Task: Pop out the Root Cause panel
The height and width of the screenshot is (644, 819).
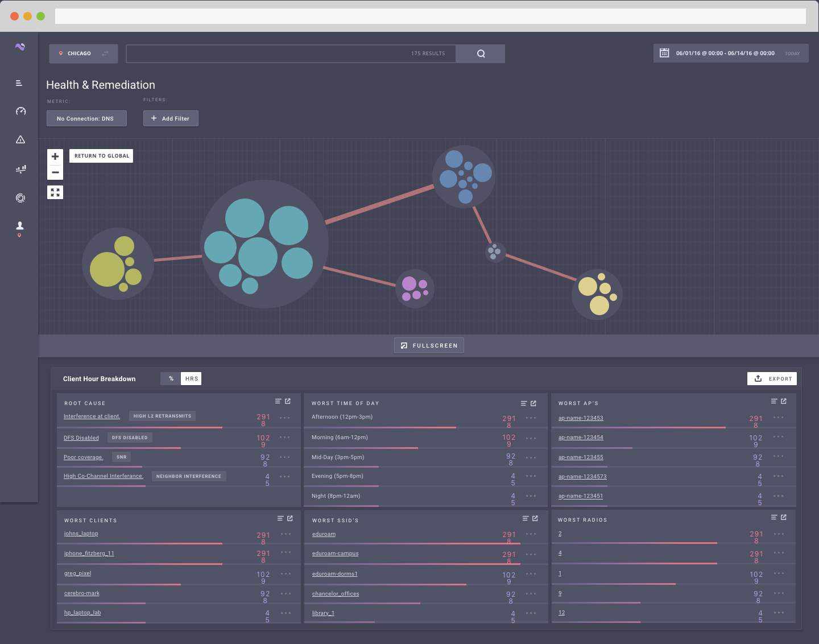Action: click(x=288, y=401)
